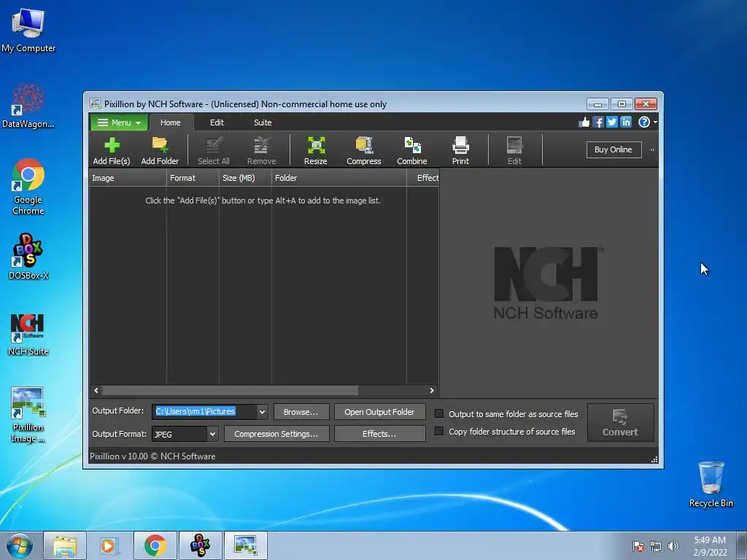Screen dimensions: 747x560
Task: Switch to the Home tab
Action: (x=171, y=122)
